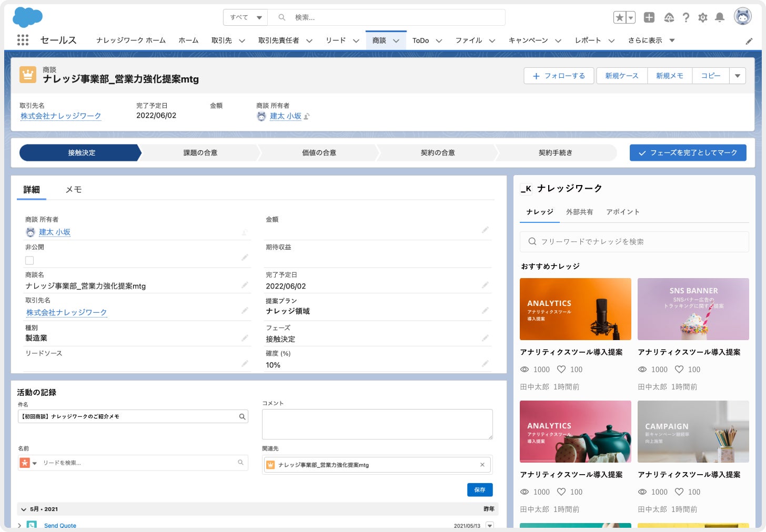Click the Favorites star icon
The height and width of the screenshot is (532, 766).
(x=620, y=17)
